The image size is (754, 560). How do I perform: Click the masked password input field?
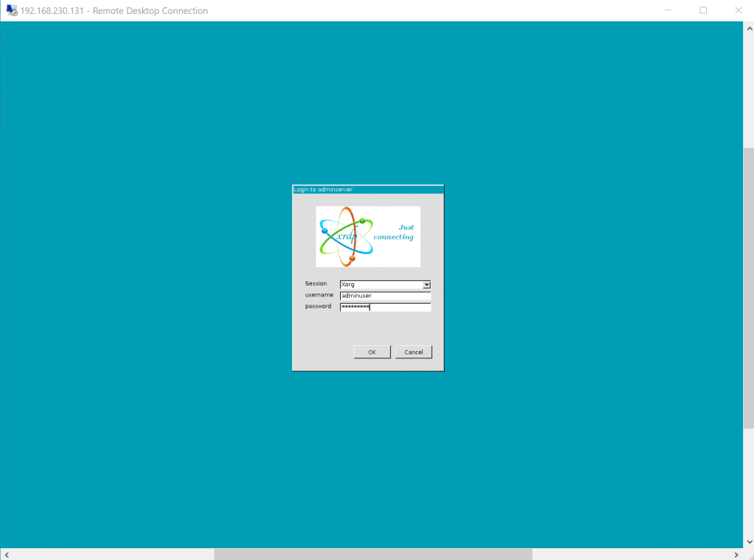click(x=385, y=307)
